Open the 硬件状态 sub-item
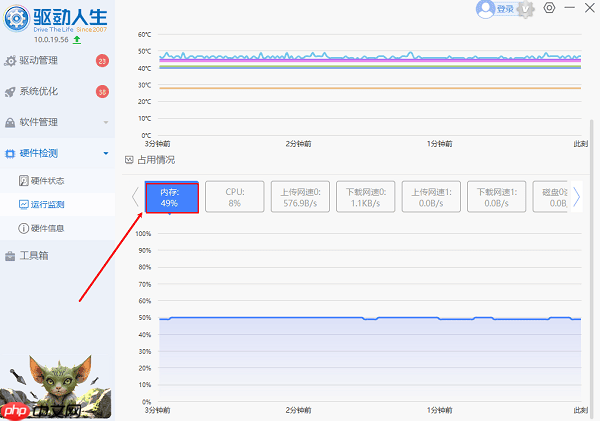This screenshot has height=421, width=600. coord(57,181)
